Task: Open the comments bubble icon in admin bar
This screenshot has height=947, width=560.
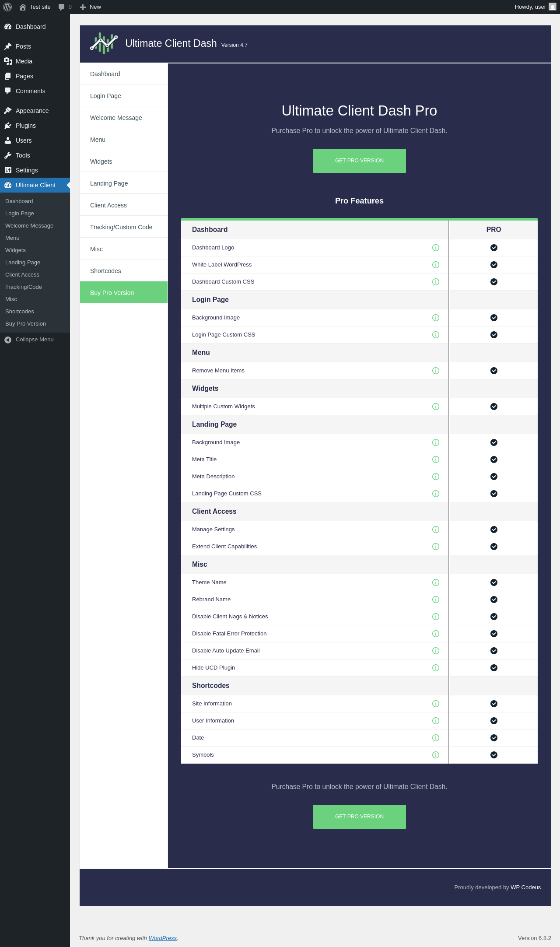Action: coord(61,7)
